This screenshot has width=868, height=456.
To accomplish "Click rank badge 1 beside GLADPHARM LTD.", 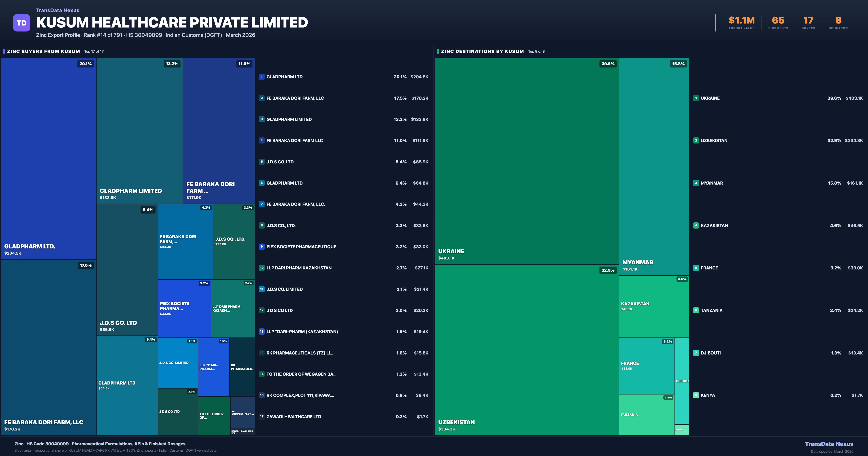I will tap(261, 77).
